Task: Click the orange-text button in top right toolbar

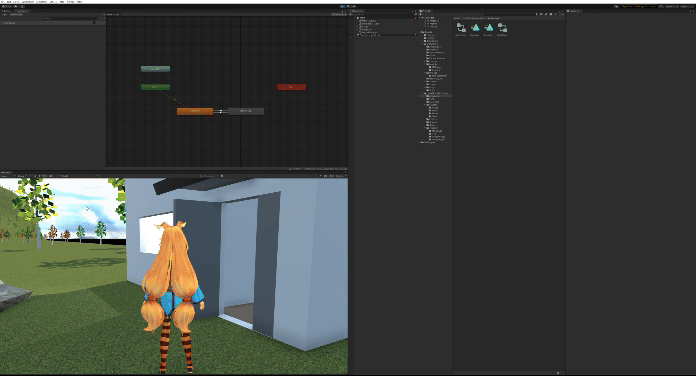Action: pyautogui.click(x=638, y=6)
